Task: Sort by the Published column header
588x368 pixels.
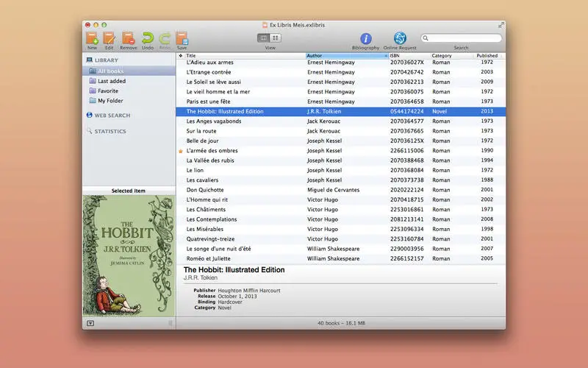Action: coord(487,56)
